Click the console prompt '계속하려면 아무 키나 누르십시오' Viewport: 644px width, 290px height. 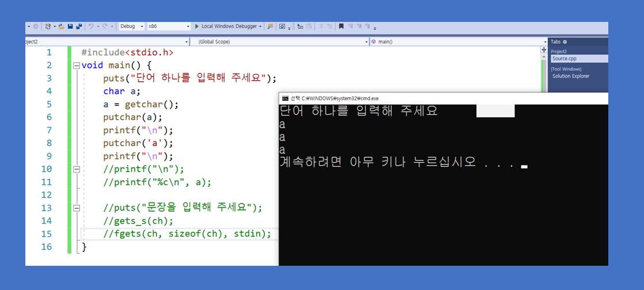click(377, 162)
